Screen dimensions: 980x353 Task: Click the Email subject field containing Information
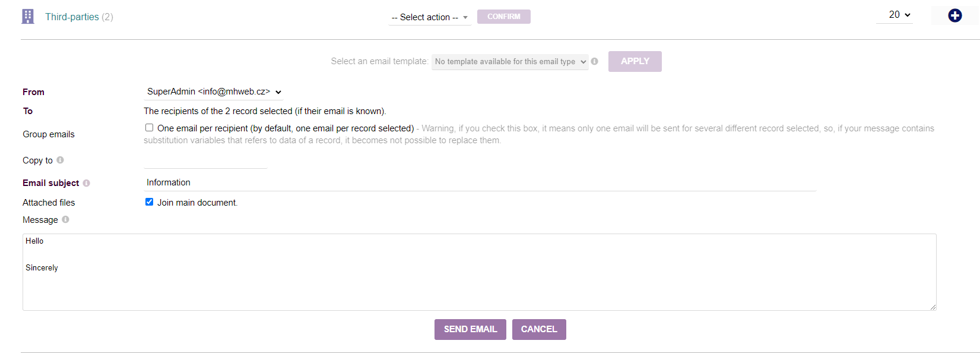(480, 182)
